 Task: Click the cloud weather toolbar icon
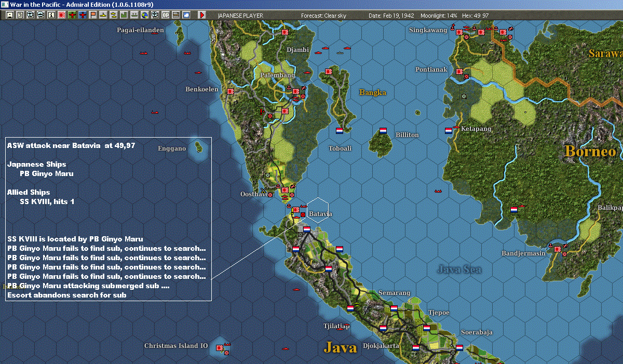186,15
